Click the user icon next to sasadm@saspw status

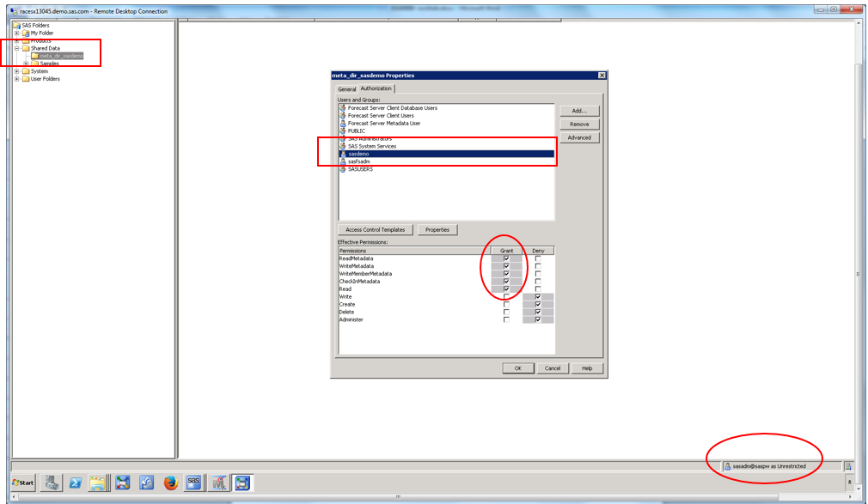pyautogui.click(x=727, y=466)
